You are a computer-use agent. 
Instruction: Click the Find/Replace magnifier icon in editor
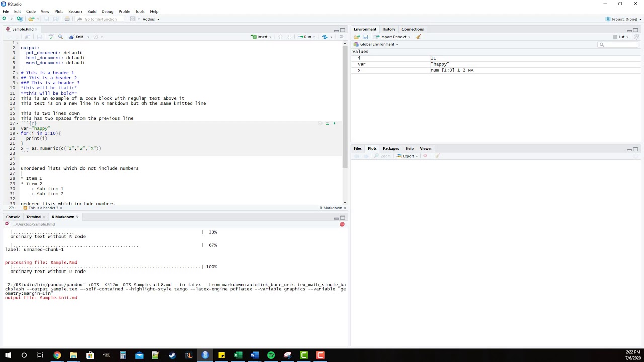[60, 37]
